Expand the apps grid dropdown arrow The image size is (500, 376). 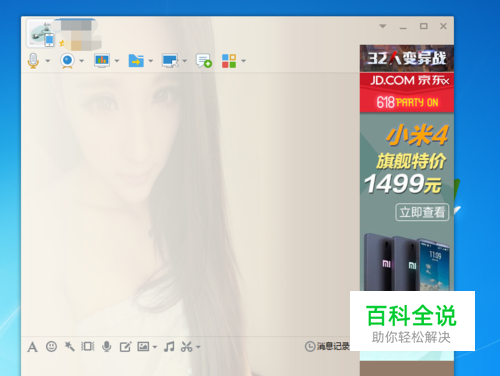click(244, 61)
